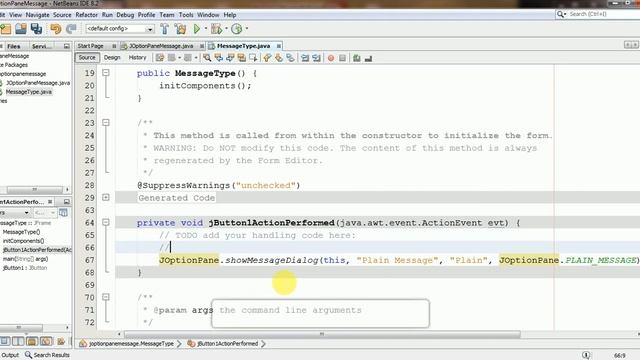Click Clean and Build broom icon

(x=180, y=29)
